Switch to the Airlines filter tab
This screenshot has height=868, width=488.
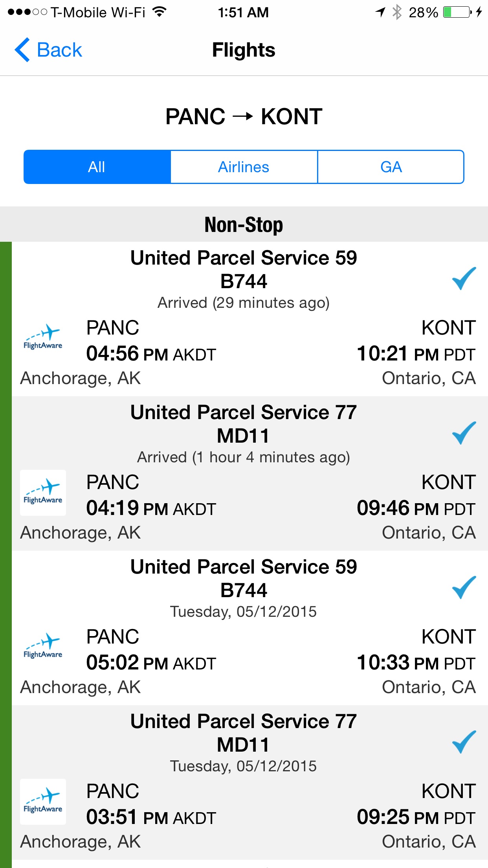(244, 167)
